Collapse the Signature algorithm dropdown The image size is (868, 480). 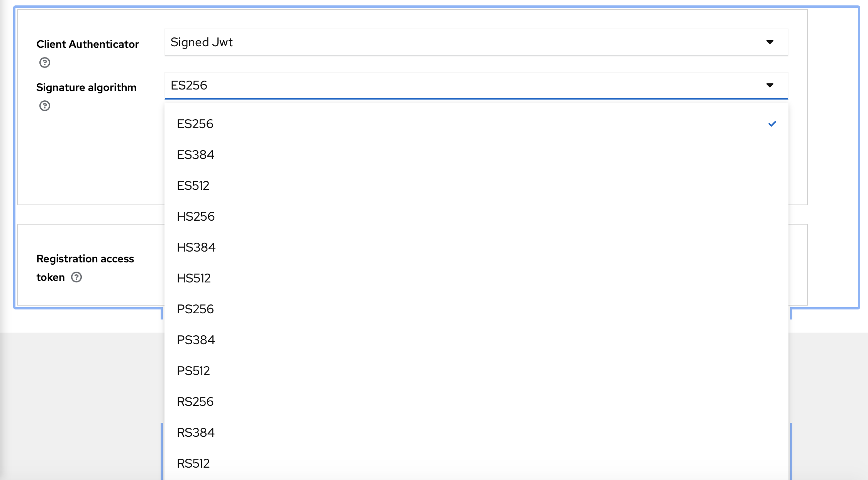click(476, 86)
